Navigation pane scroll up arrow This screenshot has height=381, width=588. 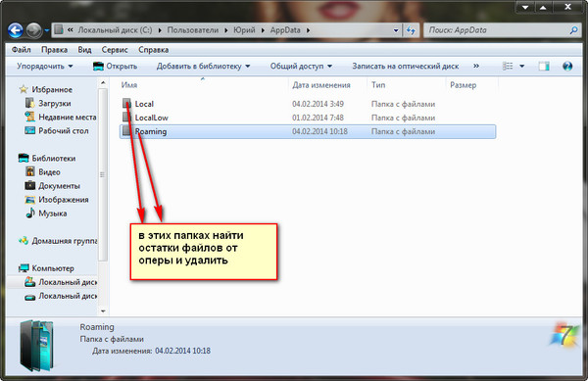click(x=103, y=82)
